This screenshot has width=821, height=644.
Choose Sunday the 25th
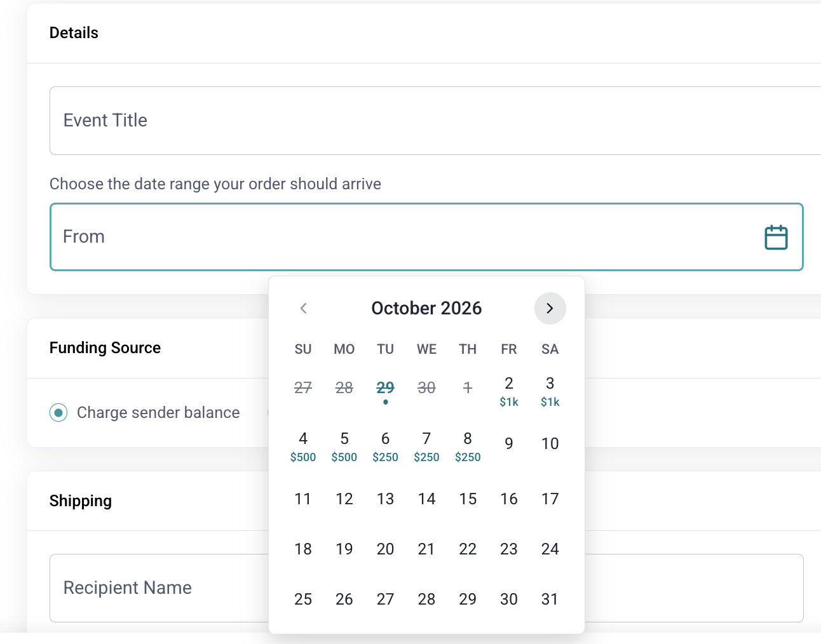coord(303,600)
